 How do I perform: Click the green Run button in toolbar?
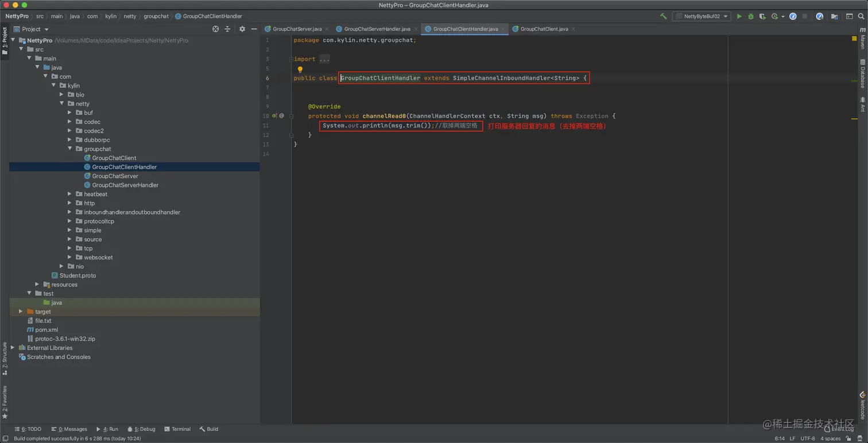pyautogui.click(x=739, y=17)
